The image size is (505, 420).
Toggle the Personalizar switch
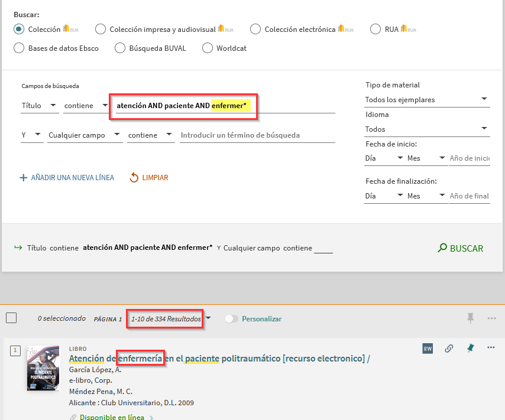click(232, 319)
